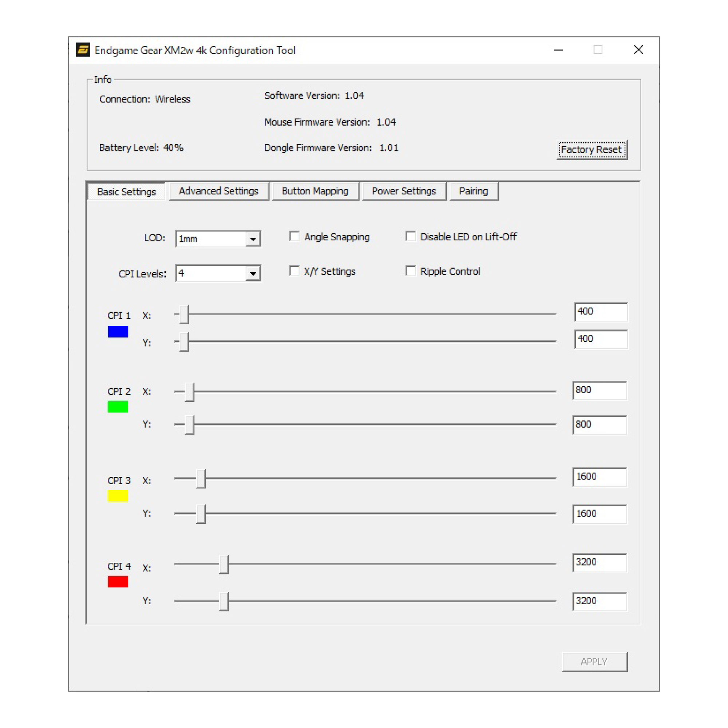The image size is (728, 728).
Task: Click the CPI 2 Y slider handle
Action: 190,425
